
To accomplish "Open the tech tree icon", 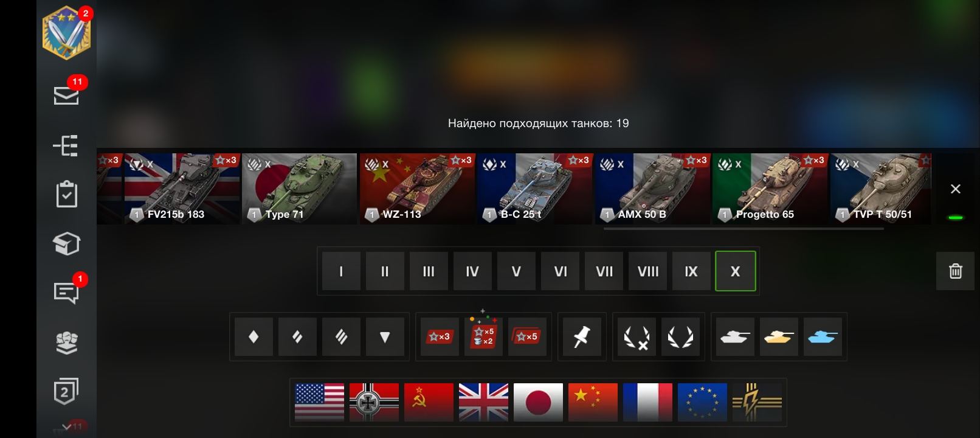I will 66,145.
